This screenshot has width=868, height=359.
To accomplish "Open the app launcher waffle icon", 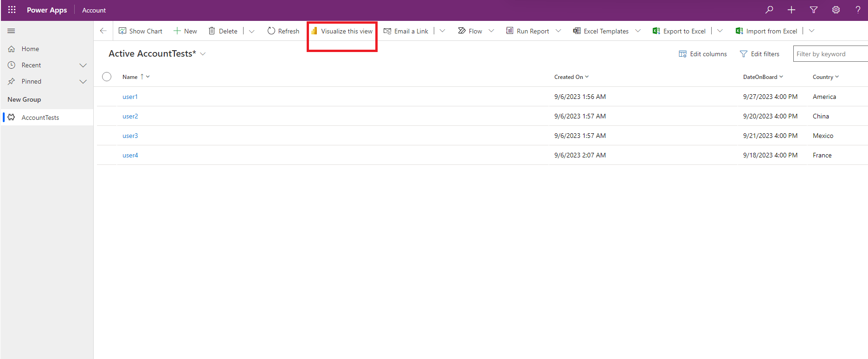I will pyautogui.click(x=12, y=10).
